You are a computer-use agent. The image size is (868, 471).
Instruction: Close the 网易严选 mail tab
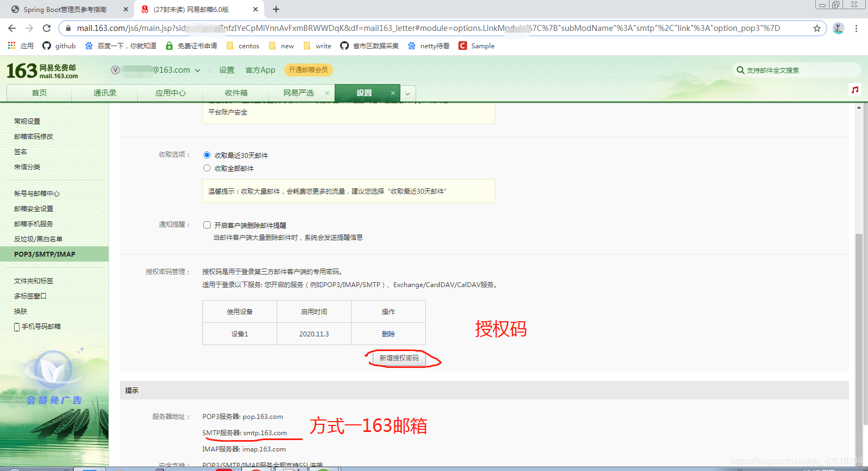[327, 93]
